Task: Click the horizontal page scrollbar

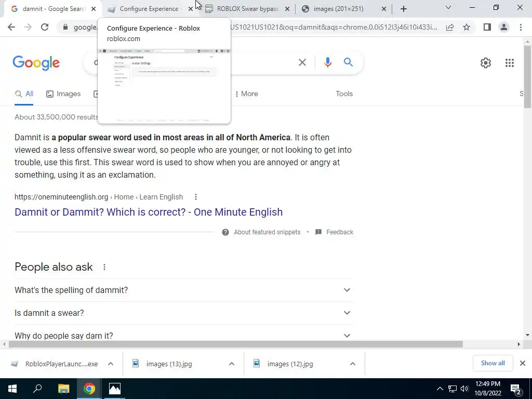Action: click(236, 344)
